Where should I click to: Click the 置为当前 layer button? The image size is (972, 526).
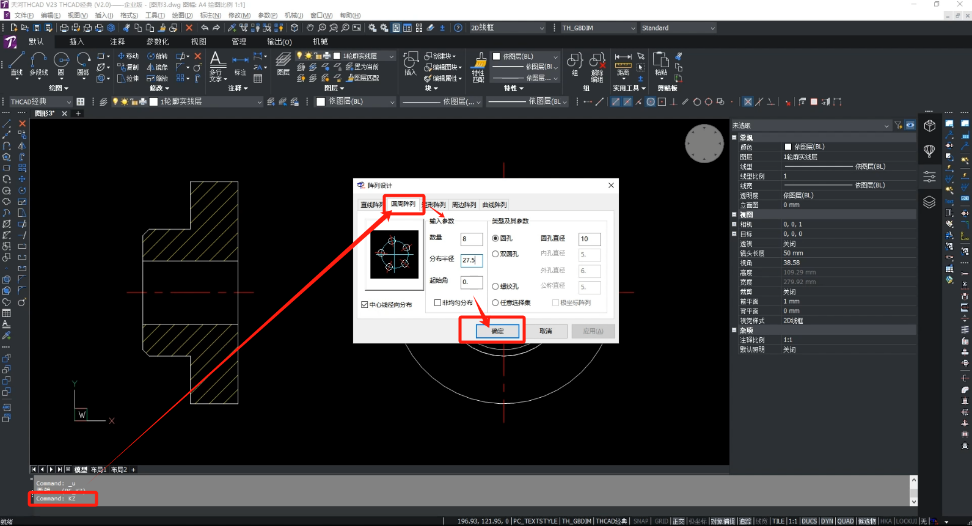click(x=361, y=67)
